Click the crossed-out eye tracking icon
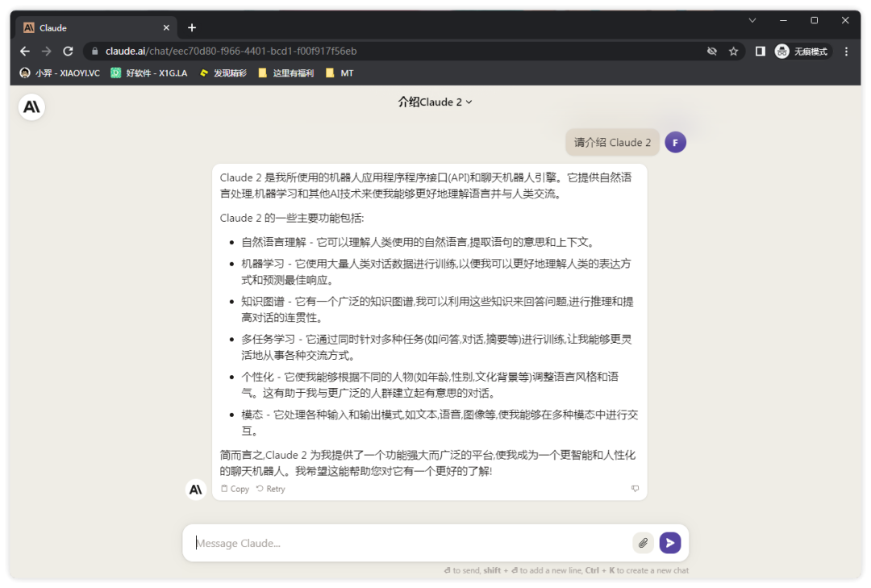Image resolution: width=871 pixels, height=588 pixels. pos(711,51)
